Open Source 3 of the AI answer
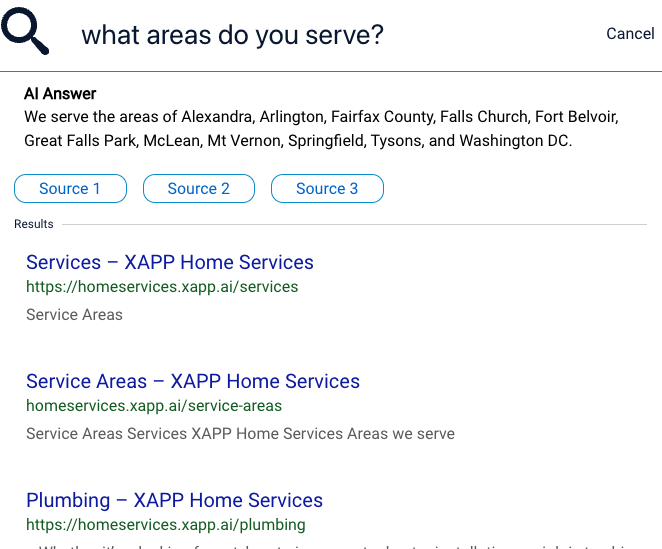Screen dimensions: 662x549 [x=327, y=188]
